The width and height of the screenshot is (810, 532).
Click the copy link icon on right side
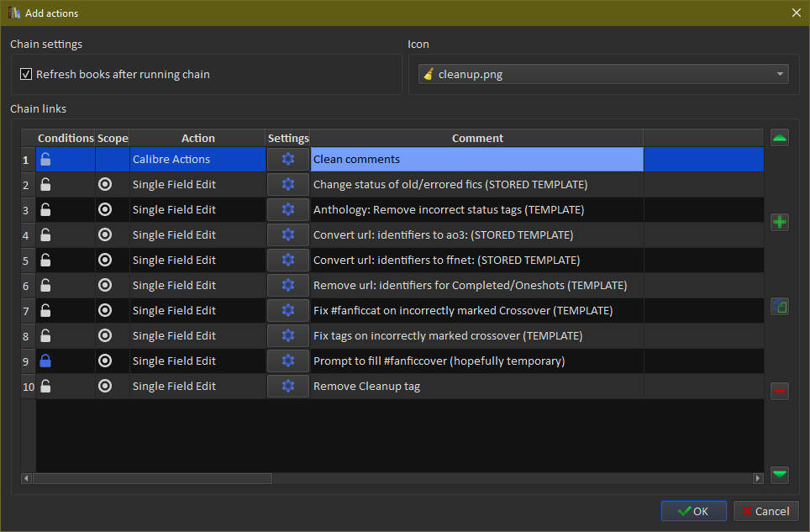pyautogui.click(x=780, y=307)
